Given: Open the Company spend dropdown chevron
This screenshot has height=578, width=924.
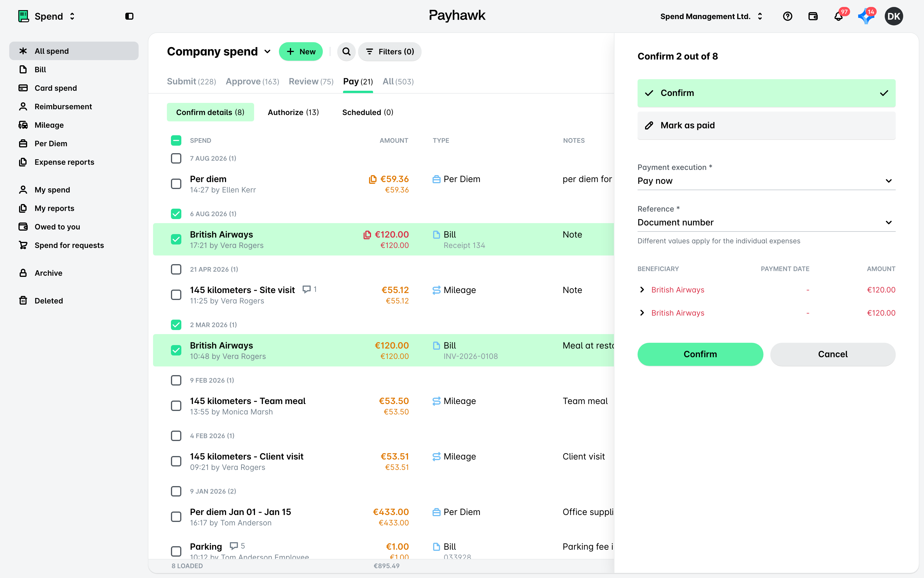Looking at the screenshot, I should coord(268,52).
